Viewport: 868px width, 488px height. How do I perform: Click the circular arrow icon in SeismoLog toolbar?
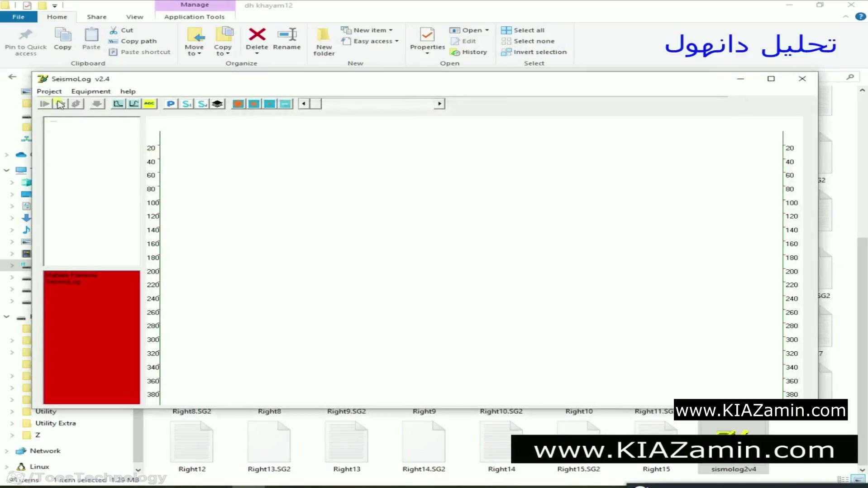pos(76,104)
